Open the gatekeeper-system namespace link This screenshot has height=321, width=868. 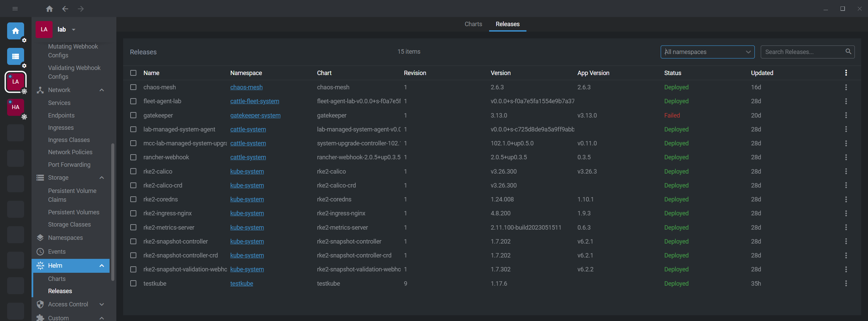[x=255, y=115]
